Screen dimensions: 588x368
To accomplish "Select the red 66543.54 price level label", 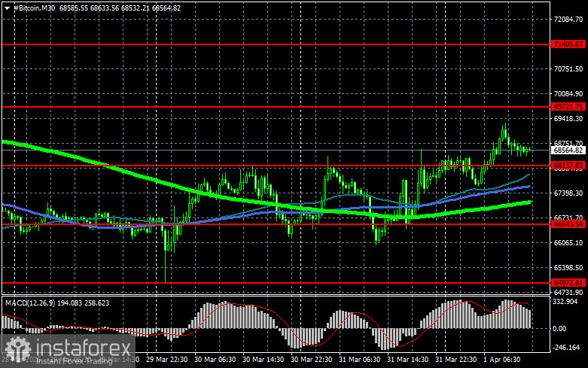I will 568,224.
